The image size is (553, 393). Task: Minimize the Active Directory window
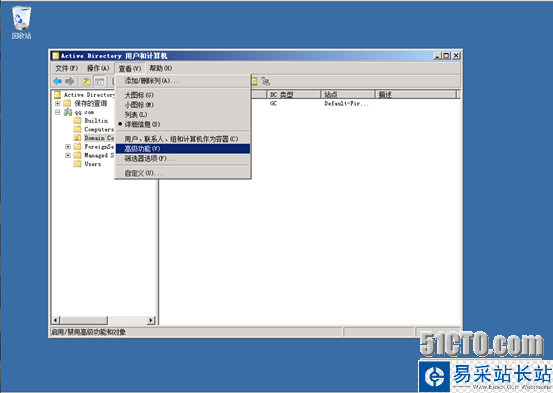coord(437,55)
